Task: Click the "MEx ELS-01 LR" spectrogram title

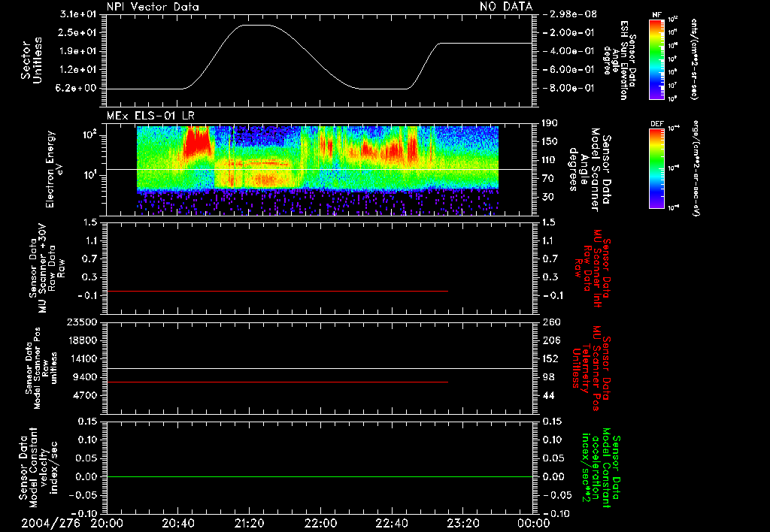Action: coord(150,116)
